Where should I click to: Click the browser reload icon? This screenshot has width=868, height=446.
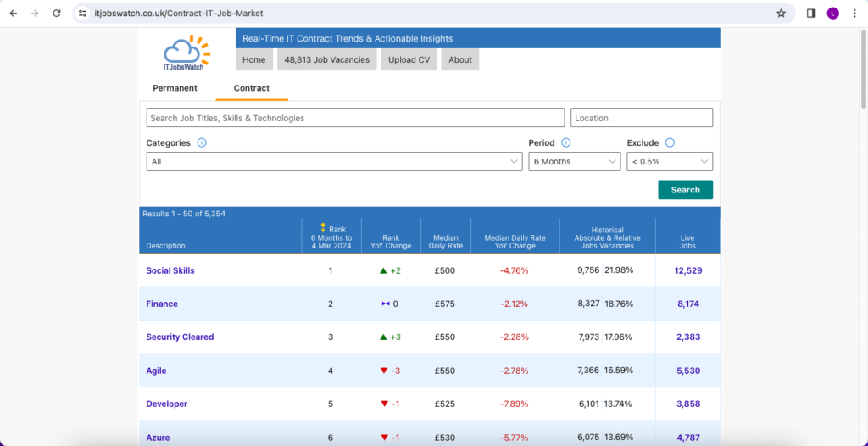click(x=57, y=14)
